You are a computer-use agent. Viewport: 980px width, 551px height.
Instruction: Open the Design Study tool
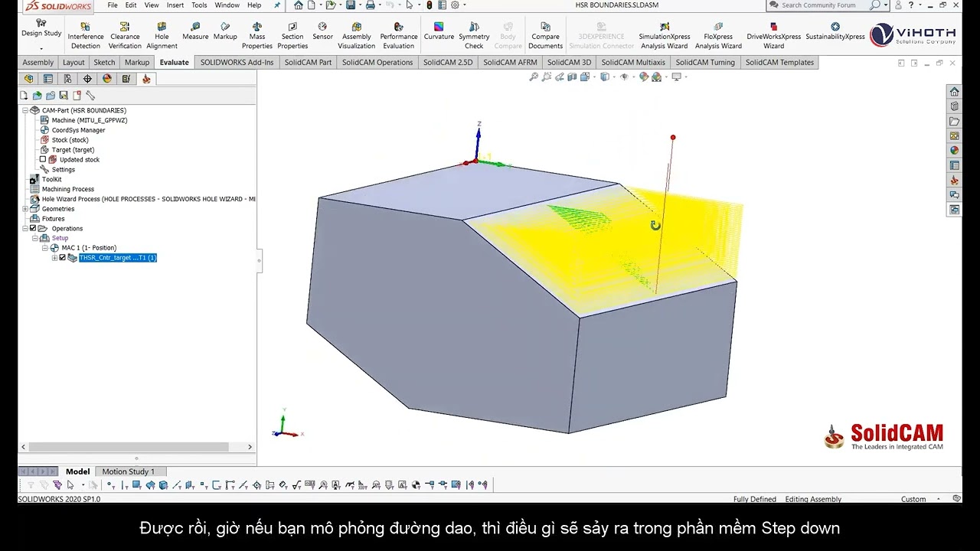tap(41, 28)
